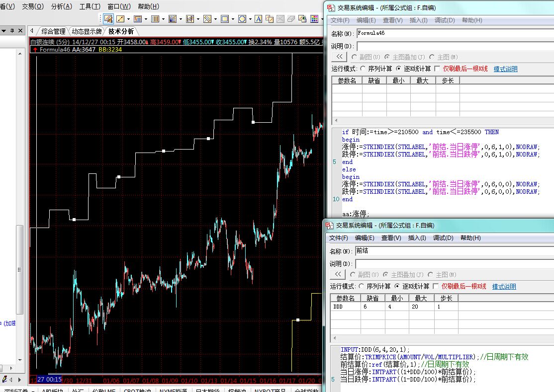Choose 逐K线计算 mode in Formula46 editor
This screenshot has width=554, height=392.
(398, 69)
